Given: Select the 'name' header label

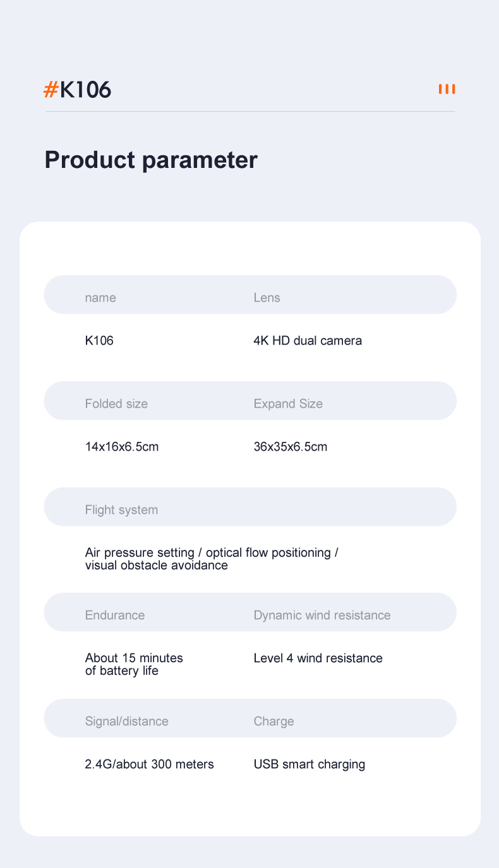Looking at the screenshot, I should tap(100, 297).
